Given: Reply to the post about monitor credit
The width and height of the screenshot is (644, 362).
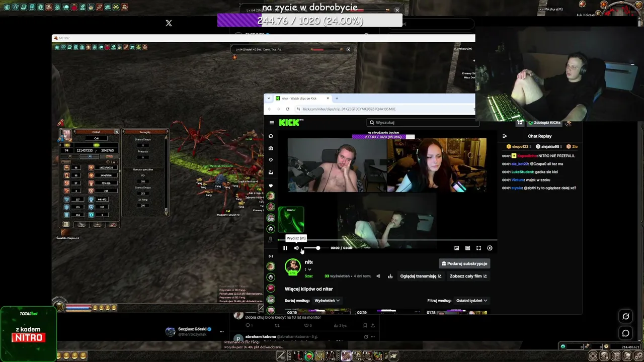Looking at the screenshot, I should tap(249, 325).
